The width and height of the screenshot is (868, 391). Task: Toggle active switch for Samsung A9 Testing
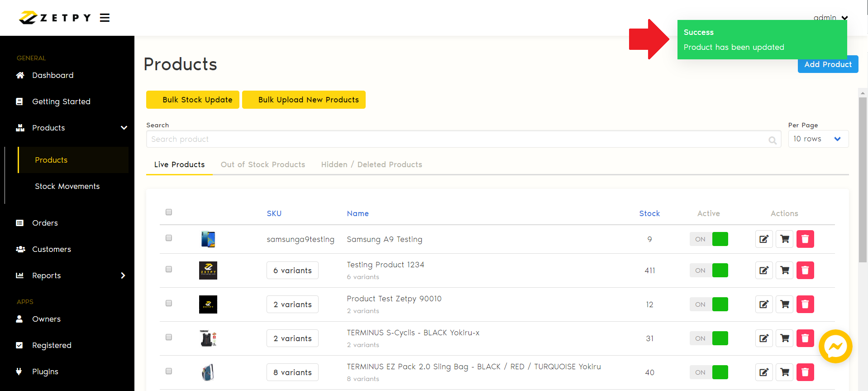click(x=709, y=239)
